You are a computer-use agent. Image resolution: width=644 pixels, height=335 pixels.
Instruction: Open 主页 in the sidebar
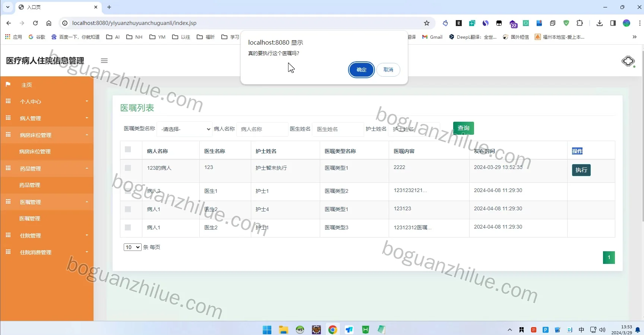(x=47, y=84)
